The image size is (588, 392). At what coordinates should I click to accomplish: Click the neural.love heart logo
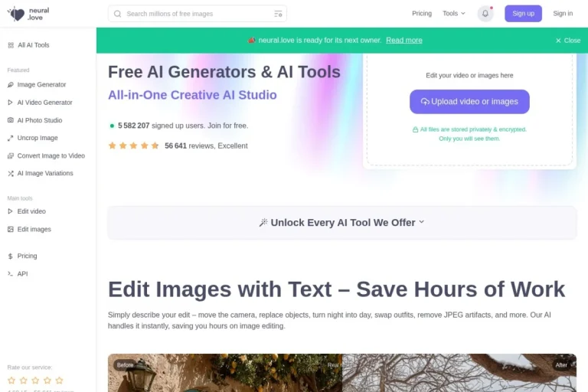[16, 14]
